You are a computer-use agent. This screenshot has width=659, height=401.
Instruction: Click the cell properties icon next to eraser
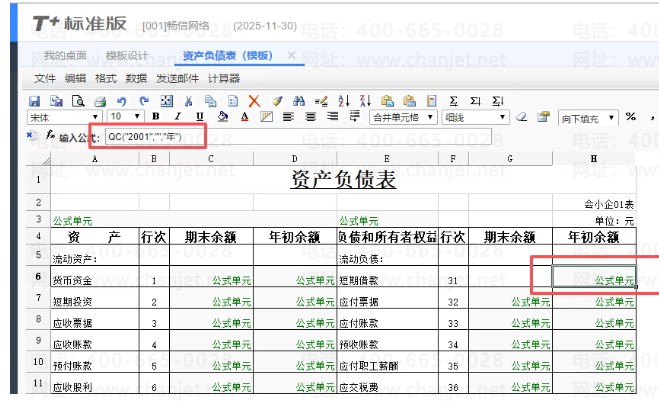coord(543,117)
